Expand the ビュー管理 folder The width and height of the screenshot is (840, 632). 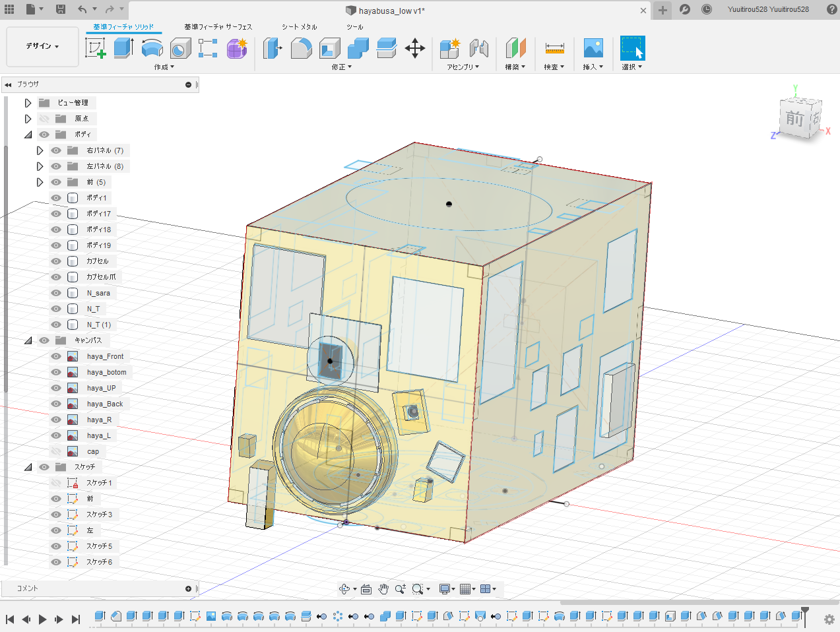click(x=28, y=103)
